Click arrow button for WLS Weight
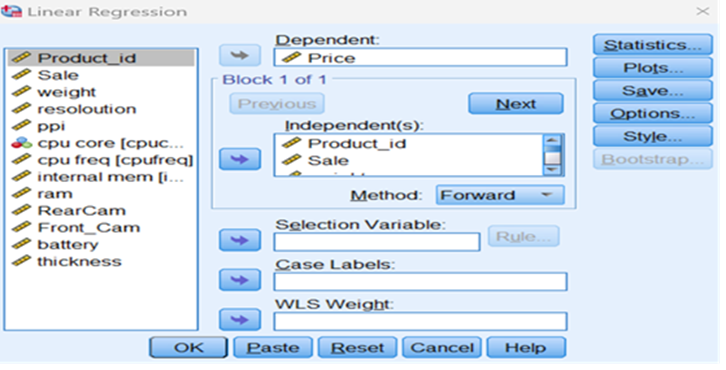The image size is (726, 370). point(240,320)
